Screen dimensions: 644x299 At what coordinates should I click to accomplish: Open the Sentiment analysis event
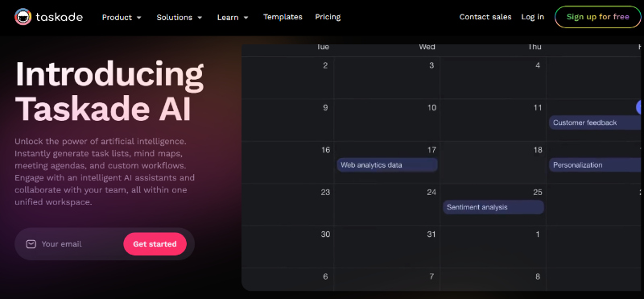(x=493, y=207)
